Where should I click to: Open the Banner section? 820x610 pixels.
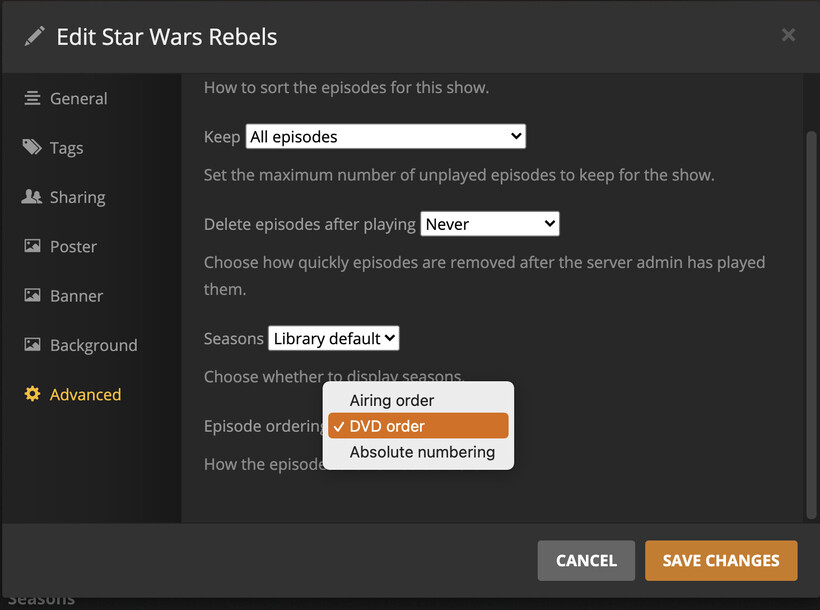pyautogui.click(x=76, y=296)
